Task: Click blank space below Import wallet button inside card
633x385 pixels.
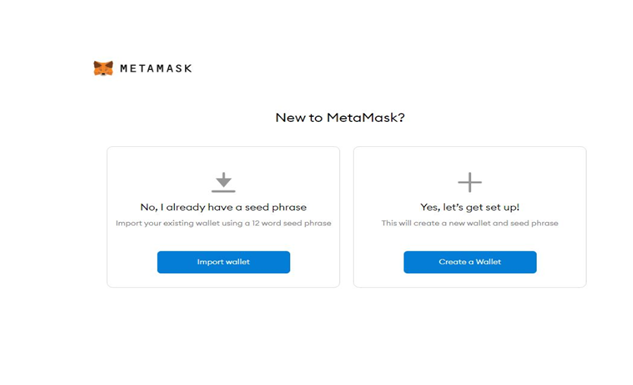Action: click(x=223, y=280)
